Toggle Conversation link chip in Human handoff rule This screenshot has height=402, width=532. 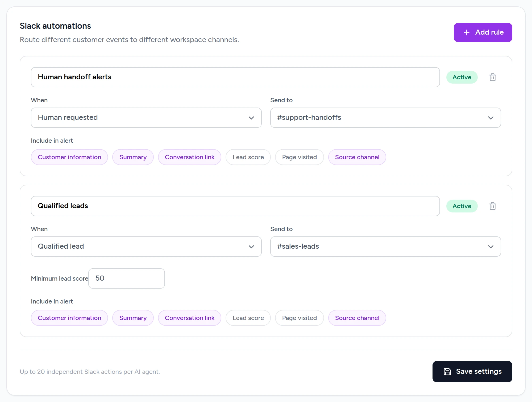pos(190,157)
